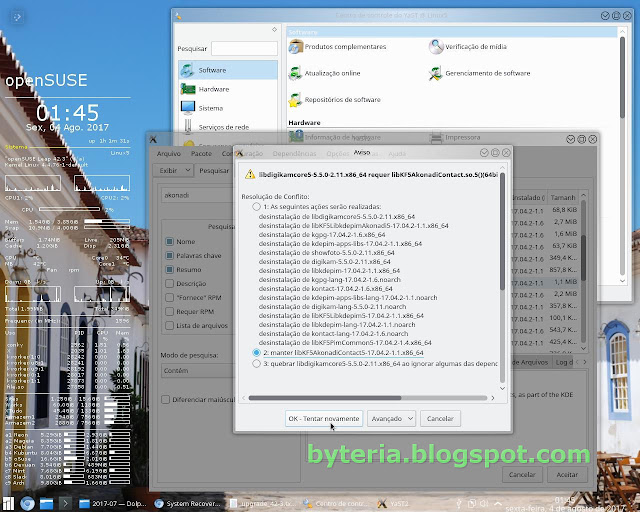Click the volume tray icon
640x512 pixels.
click(485, 503)
